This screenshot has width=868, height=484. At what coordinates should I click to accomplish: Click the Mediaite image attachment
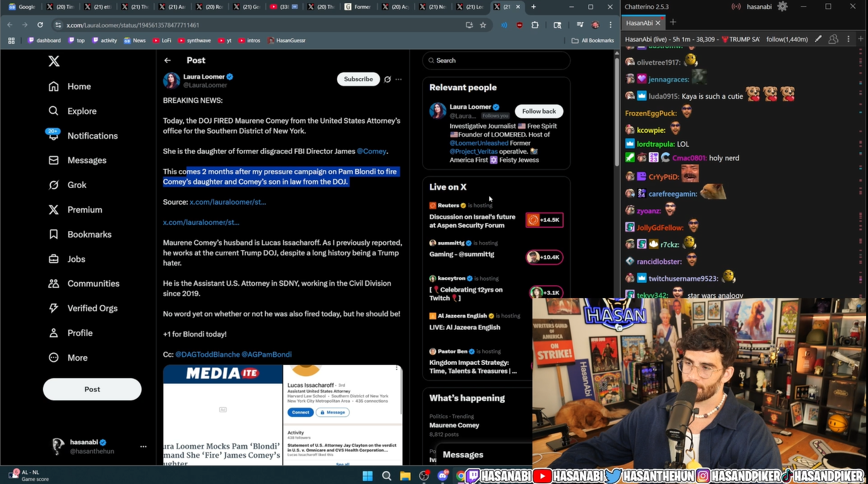coord(223,415)
